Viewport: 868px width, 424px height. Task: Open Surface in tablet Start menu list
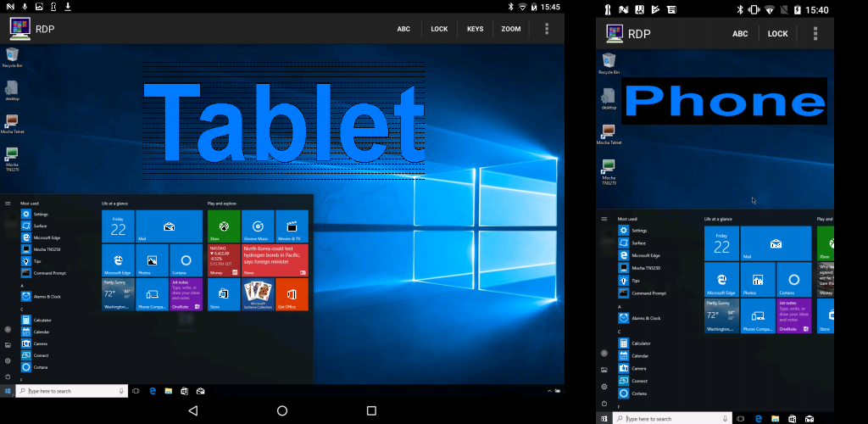click(x=34, y=226)
